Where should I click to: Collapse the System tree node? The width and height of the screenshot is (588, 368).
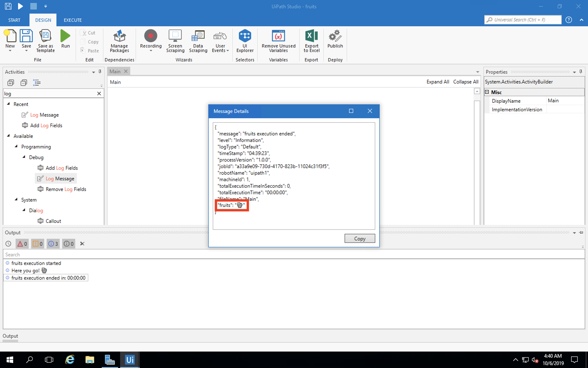pos(16,200)
